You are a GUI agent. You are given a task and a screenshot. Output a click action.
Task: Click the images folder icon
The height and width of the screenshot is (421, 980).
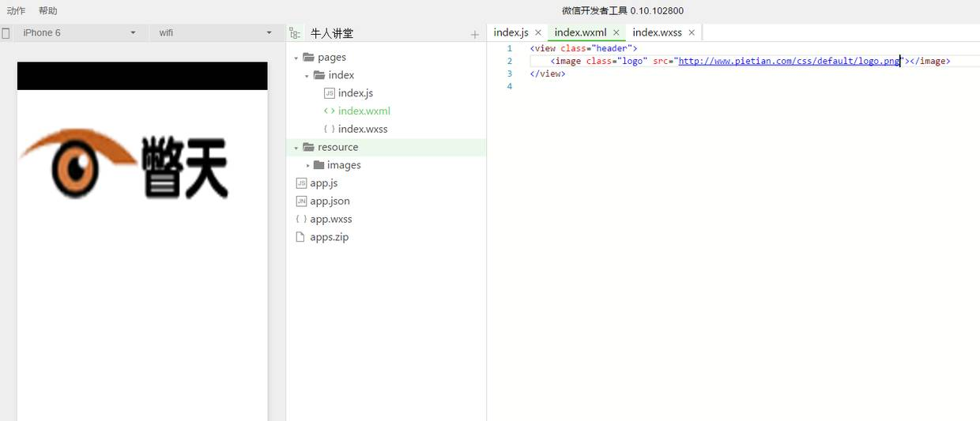[319, 165]
